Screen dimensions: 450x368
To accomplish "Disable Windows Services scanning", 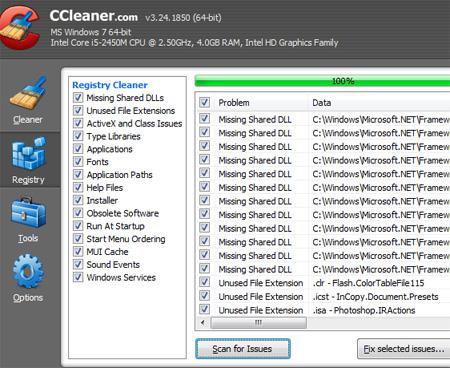I will coord(78,277).
